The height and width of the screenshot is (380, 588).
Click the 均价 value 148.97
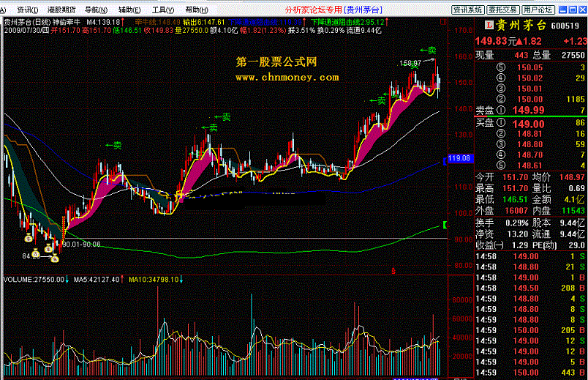click(x=572, y=177)
